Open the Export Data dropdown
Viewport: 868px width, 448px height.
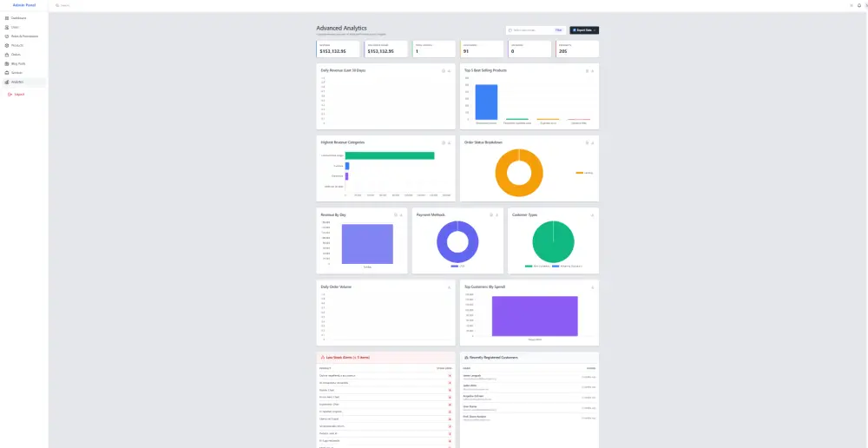pos(584,30)
